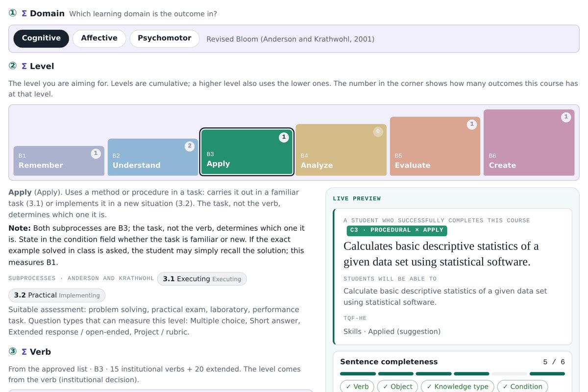588x392 pixels.
Task: Click the 'LIVE PREVIEW' label
Action: 357,198
